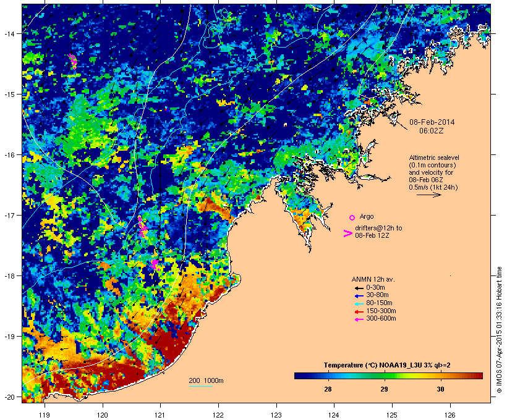Click the '0-30m' depth label

(x=375, y=288)
